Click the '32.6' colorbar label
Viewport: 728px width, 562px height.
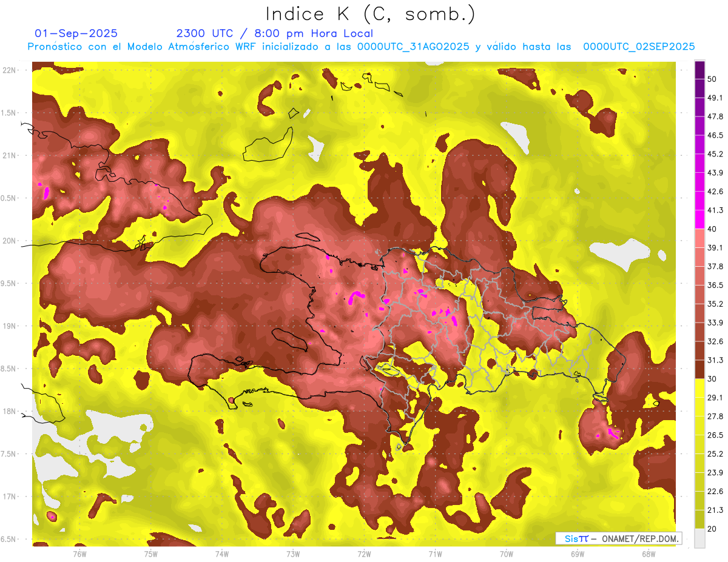(715, 341)
